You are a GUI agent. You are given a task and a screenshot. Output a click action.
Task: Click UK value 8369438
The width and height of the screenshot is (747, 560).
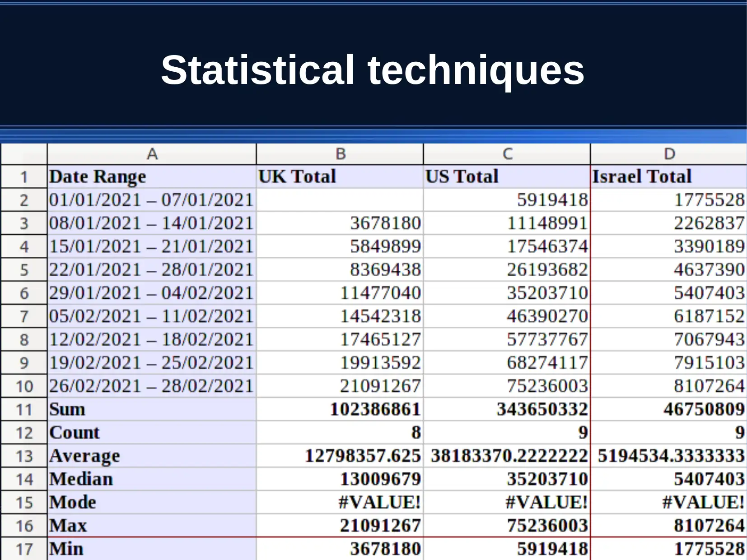pyautogui.click(x=340, y=270)
